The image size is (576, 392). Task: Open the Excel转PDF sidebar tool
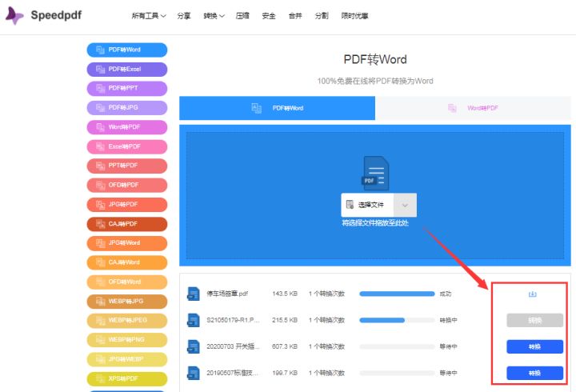click(x=127, y=146)
